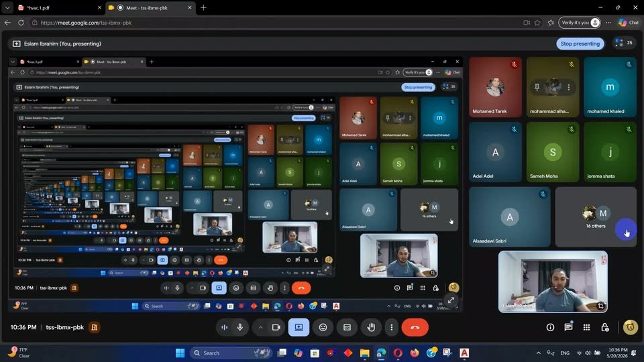Toggle the microphone mute button

[x=240, y=327]
